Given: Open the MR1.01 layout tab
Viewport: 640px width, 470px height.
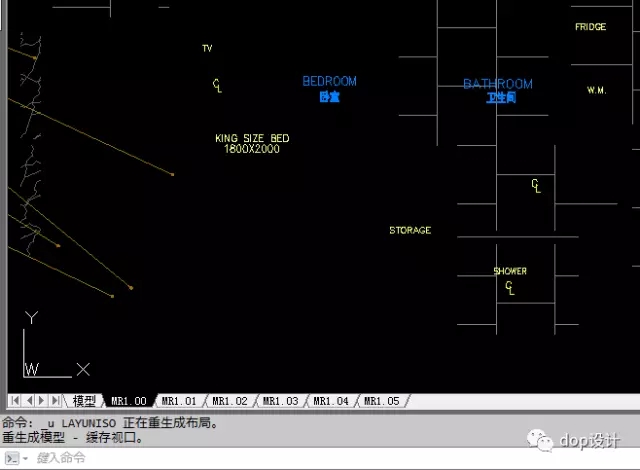Looking at the screenshot, I should (x=179, y=401).
